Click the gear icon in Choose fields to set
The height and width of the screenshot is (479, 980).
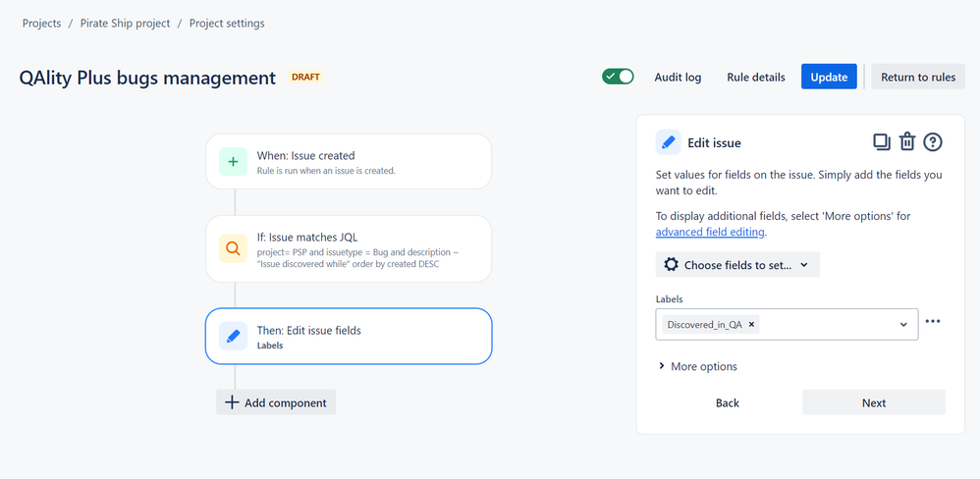[x=672, y=265]
